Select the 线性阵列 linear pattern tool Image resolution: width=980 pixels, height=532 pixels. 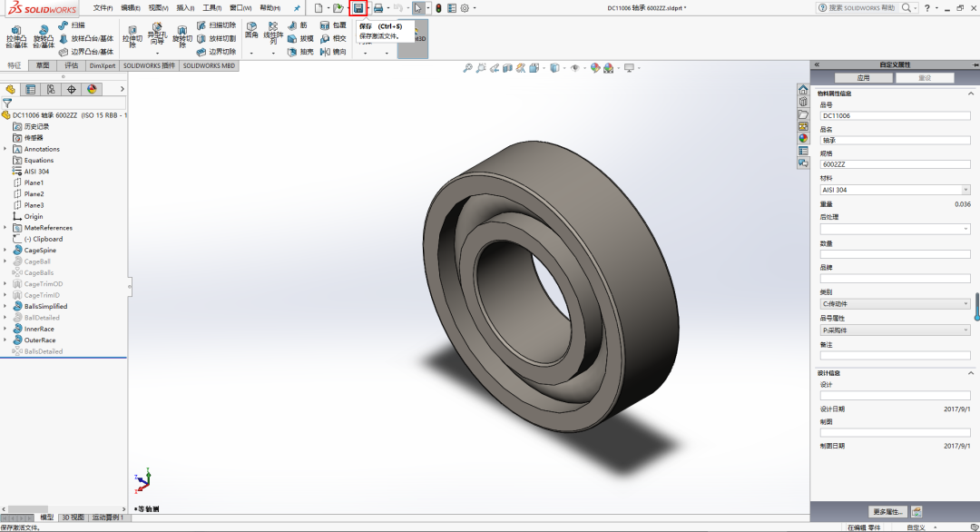pos(273,33)
